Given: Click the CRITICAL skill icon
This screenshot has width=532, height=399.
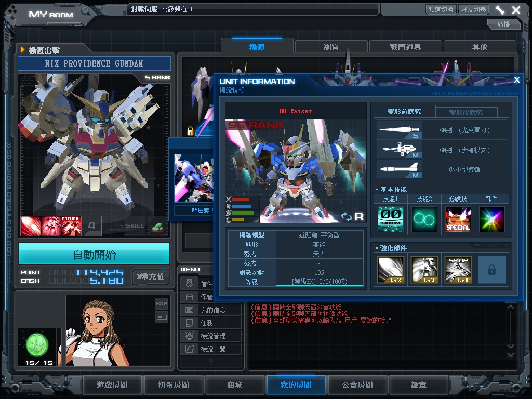Looking at the screenshot, I should tap(71, 225).
